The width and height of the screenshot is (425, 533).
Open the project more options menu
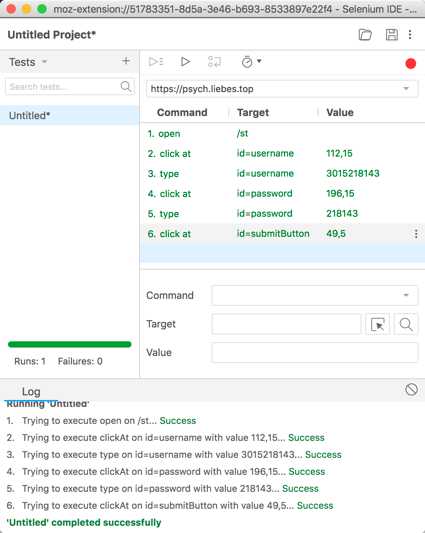click(410, 35)
